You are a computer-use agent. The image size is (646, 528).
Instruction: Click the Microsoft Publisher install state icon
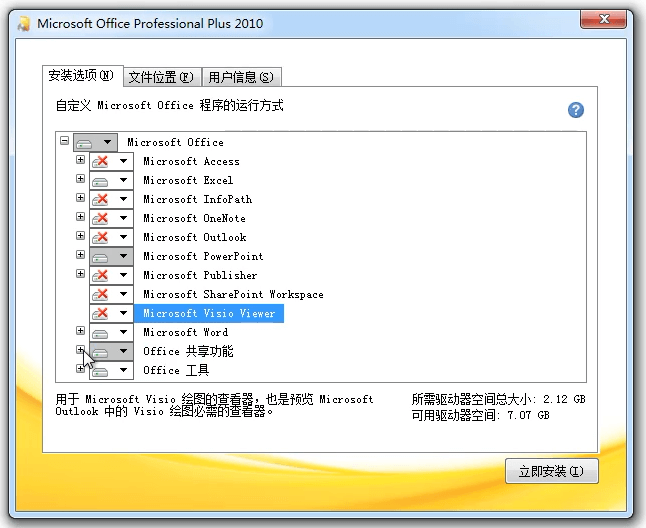(x=100, y=275)
